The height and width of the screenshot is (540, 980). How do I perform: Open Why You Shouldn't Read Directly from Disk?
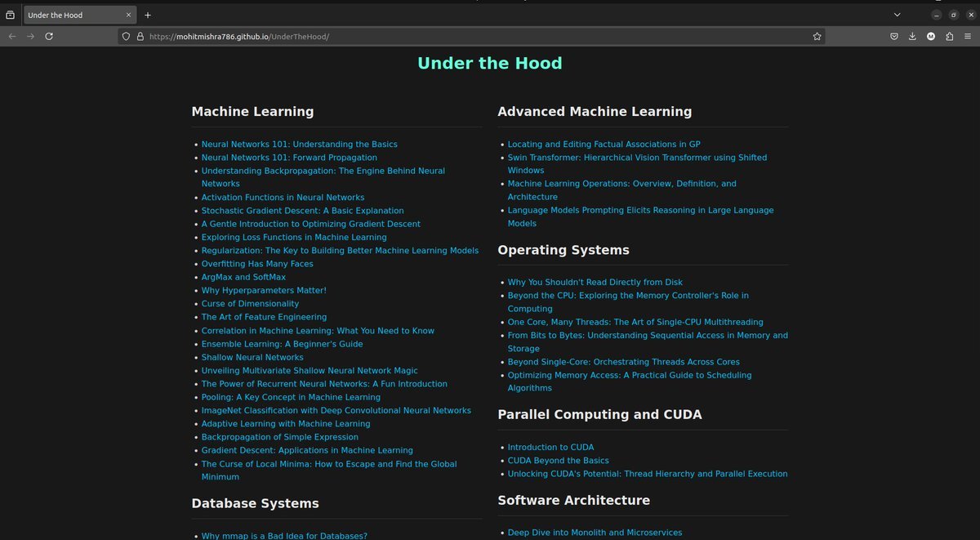tap(595, 283)
